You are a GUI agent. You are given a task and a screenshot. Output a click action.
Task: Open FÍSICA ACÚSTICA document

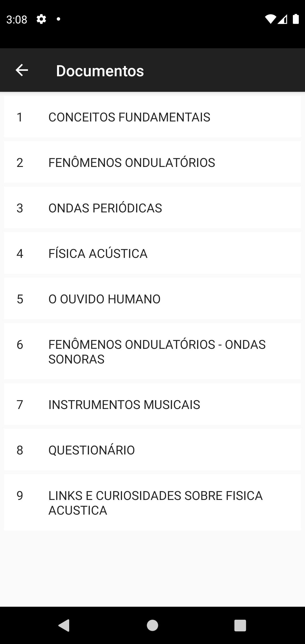coord(152,253)
